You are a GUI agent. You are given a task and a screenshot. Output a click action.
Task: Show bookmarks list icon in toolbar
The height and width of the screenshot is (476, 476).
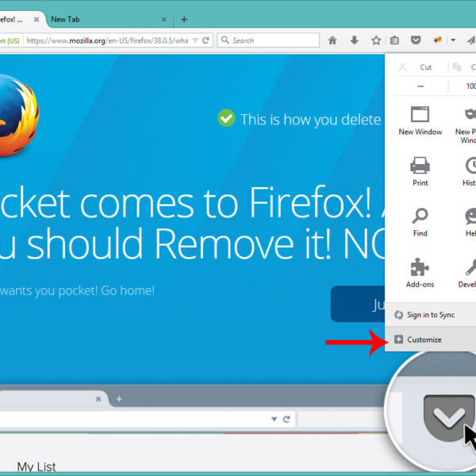pos(394,40)
